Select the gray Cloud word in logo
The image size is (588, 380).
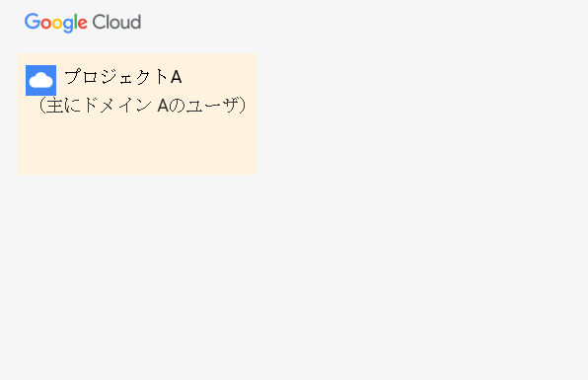[x=117, y=22]
